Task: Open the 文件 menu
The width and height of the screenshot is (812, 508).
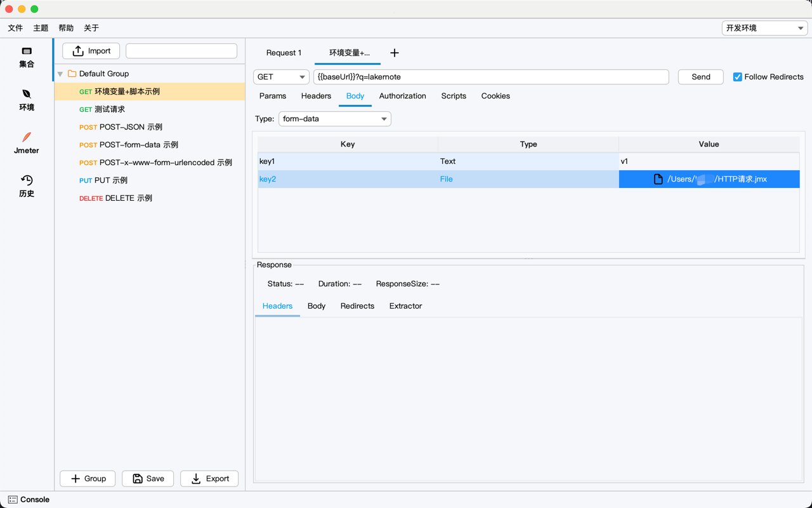Action: (x=15, y=28)
